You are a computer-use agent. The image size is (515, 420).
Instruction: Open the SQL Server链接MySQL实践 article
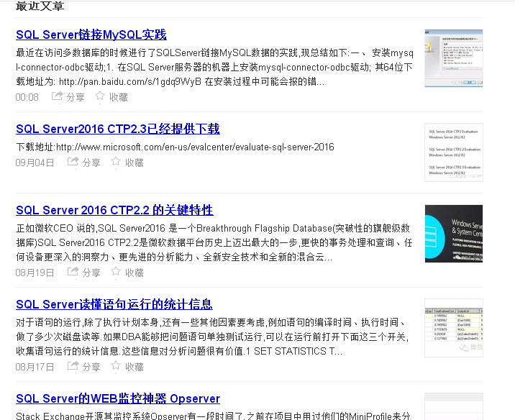(91, 35)
